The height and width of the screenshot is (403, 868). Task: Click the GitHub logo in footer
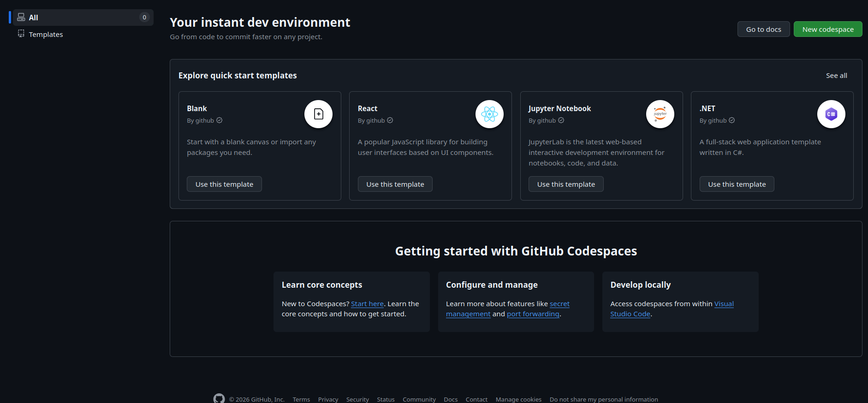(219, 398)
